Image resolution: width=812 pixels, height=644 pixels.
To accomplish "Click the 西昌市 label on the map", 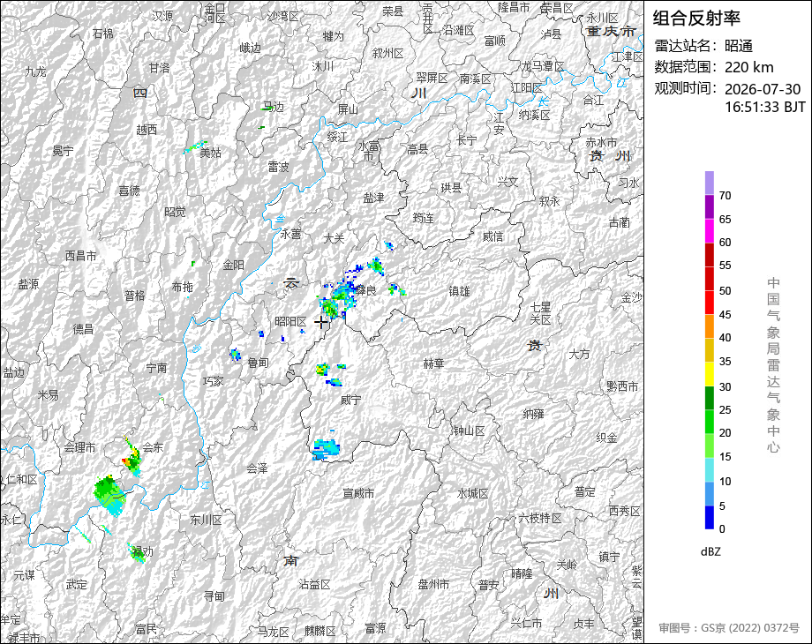I will point(81,256).
